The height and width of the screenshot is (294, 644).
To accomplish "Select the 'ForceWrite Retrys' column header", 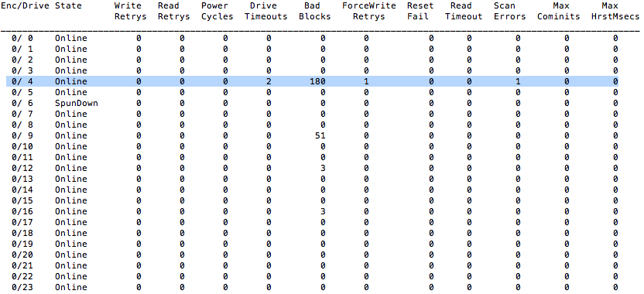I will coord(368,11).
